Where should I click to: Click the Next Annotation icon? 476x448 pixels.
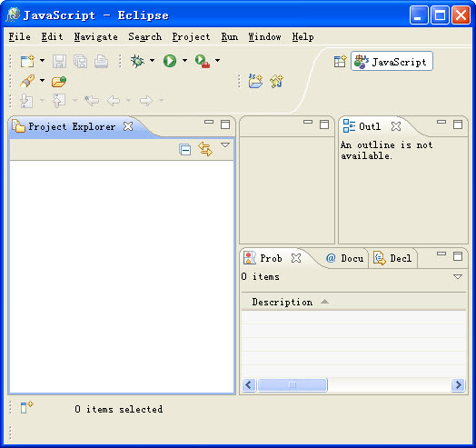click(x=26, y=101)
